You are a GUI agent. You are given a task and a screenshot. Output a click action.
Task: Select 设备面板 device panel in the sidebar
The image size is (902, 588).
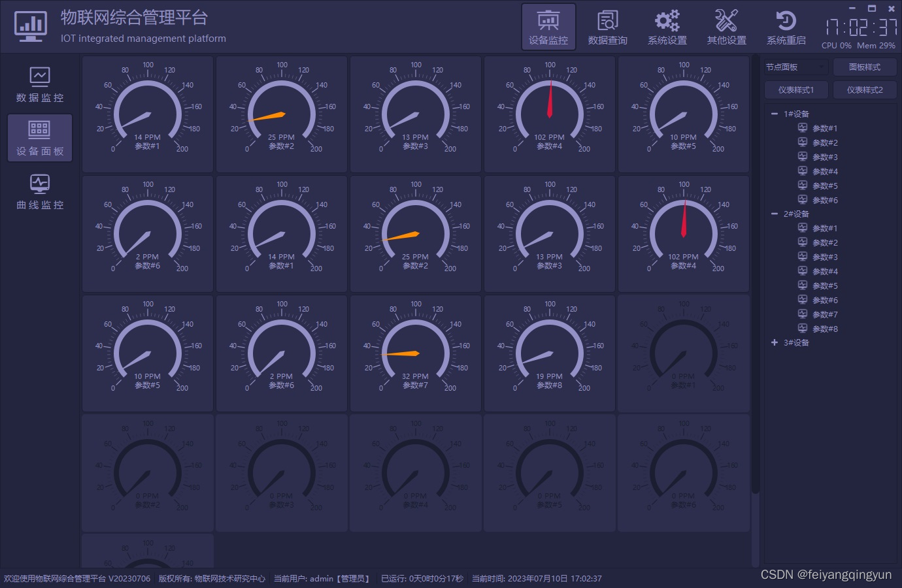tap(40, 138)
